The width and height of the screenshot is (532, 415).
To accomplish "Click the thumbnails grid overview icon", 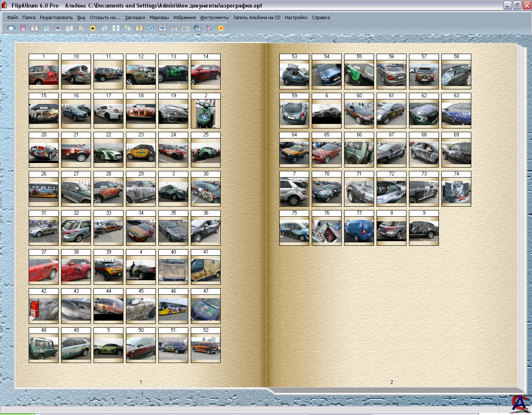I will pos(139,28).
